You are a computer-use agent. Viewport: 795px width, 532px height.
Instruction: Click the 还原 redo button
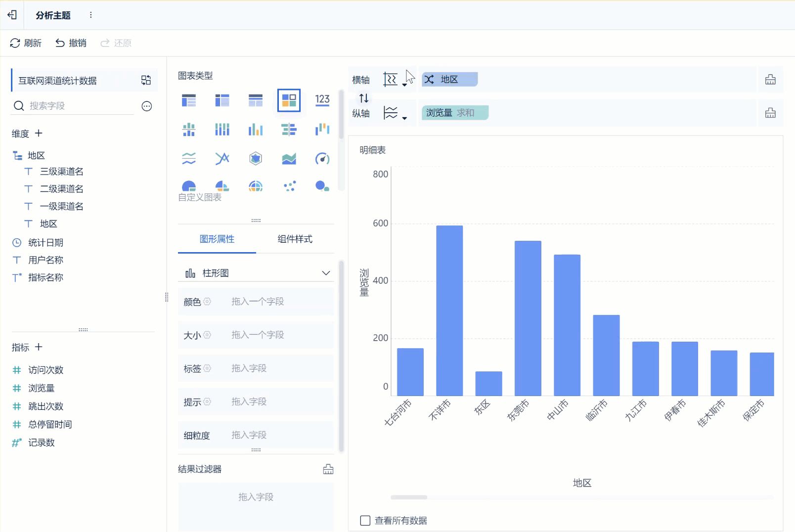click(x=116, y=43)
